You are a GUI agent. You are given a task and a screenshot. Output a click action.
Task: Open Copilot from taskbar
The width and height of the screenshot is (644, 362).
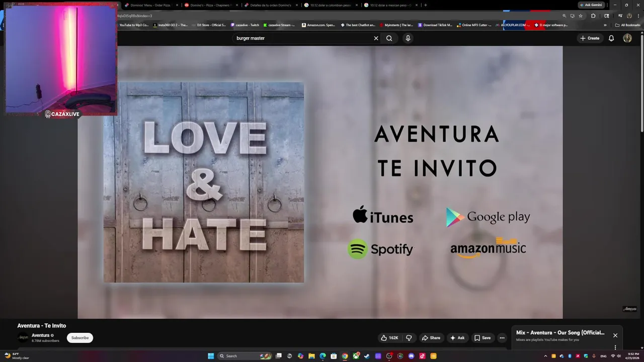[x=300, y=356]
